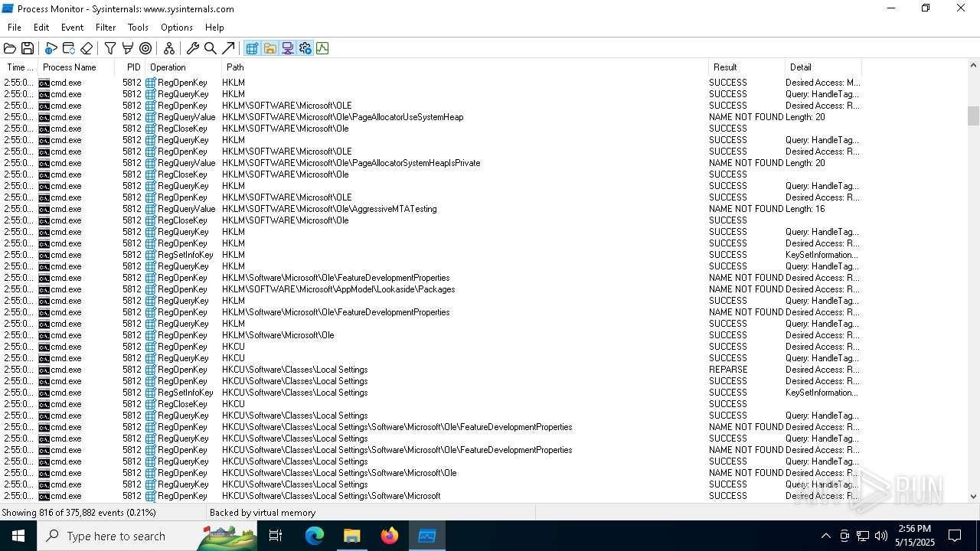Viewport: 980px width, 551px height.
Task: Sort by the Detail column header
Action: 824,67
